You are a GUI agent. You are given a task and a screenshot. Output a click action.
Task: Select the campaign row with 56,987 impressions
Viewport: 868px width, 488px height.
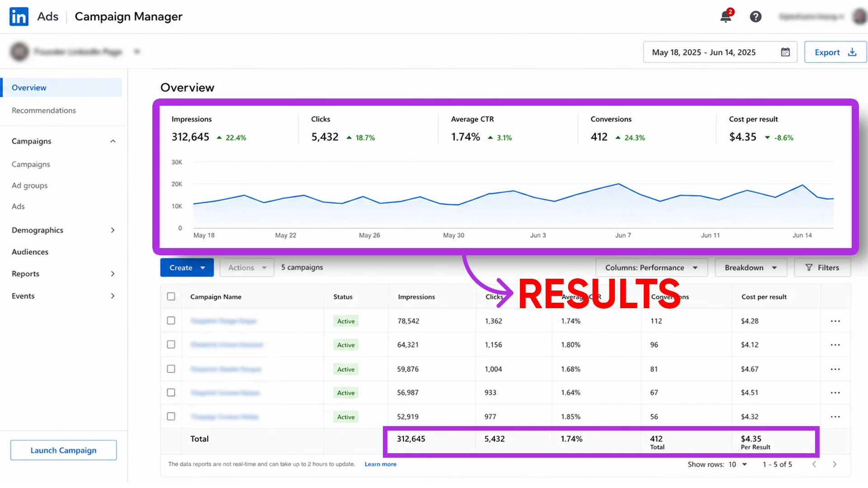tap(171, 392)
